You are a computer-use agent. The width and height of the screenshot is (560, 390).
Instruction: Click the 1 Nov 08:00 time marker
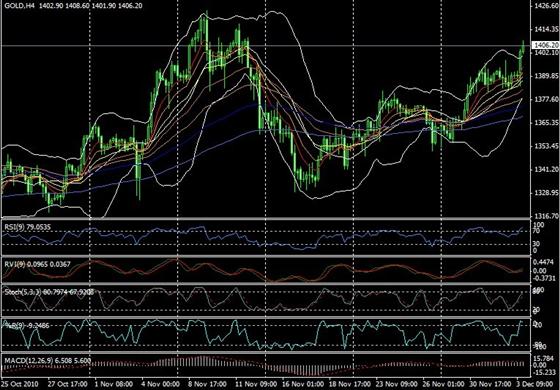[114, 384]
